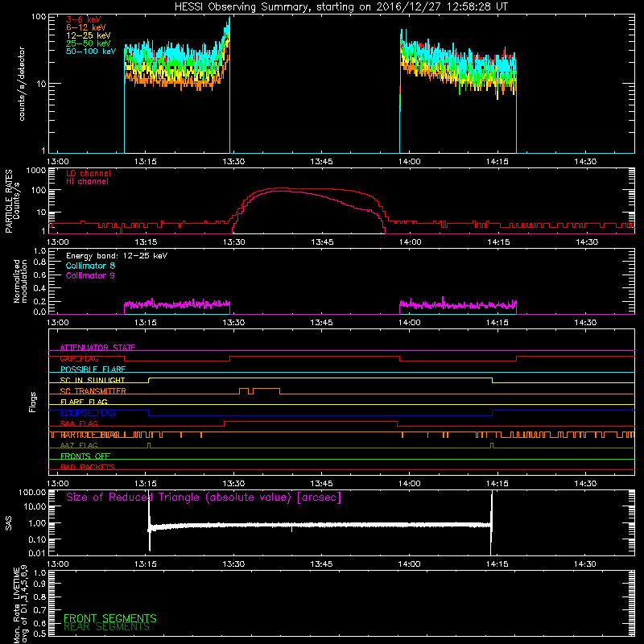Click the FRONTS_OFF flag label
The width and height of the screenshot is (644, 644).
point(85,456)
